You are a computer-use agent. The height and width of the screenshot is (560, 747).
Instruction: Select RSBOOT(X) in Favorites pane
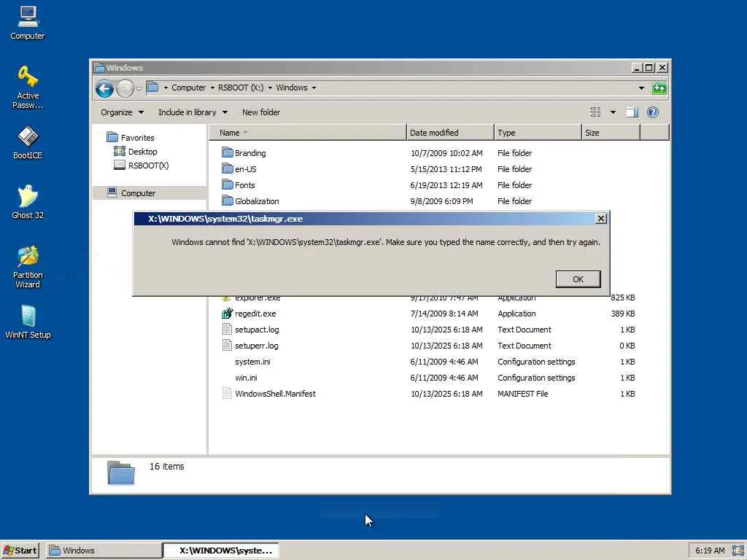point(147,166)
